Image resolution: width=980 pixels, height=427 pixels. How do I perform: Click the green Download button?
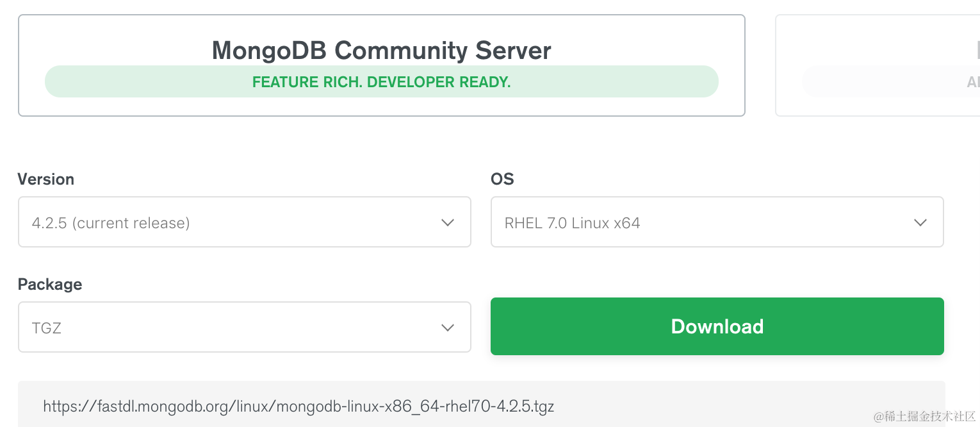click(717, 326)
